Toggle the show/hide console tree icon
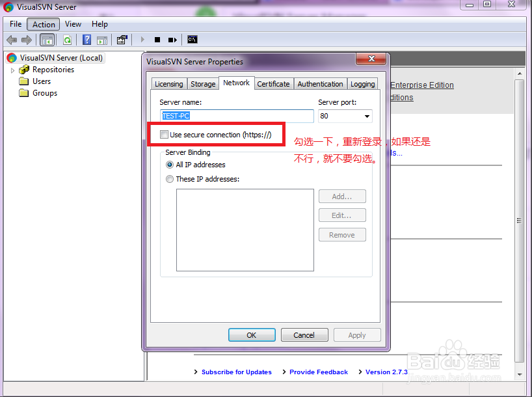Viewport: 532px width, 397px height. [x=47, y=40]
